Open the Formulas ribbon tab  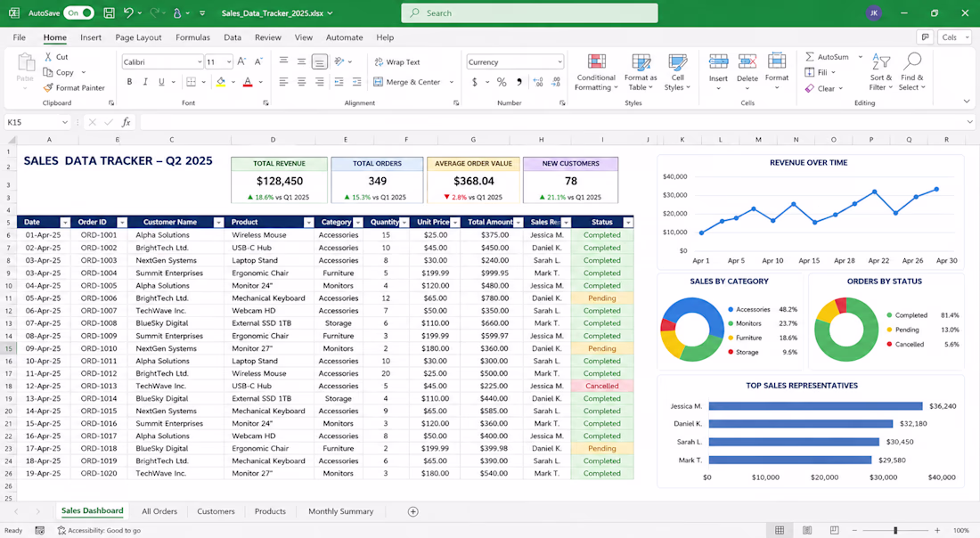(x=192, y=37)
